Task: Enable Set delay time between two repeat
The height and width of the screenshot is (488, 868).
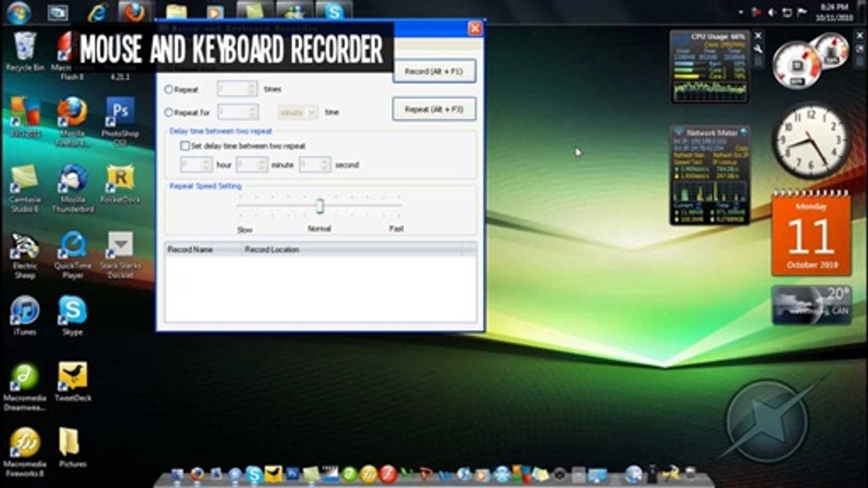Action: tap(185, 145)
